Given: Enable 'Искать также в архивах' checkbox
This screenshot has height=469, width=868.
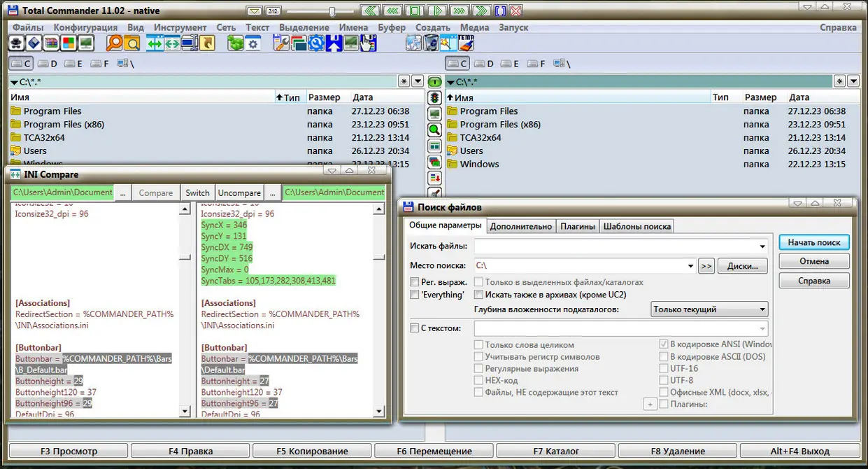Looking at the screenshot, I should pyautogui.click(x=479, y=295).
